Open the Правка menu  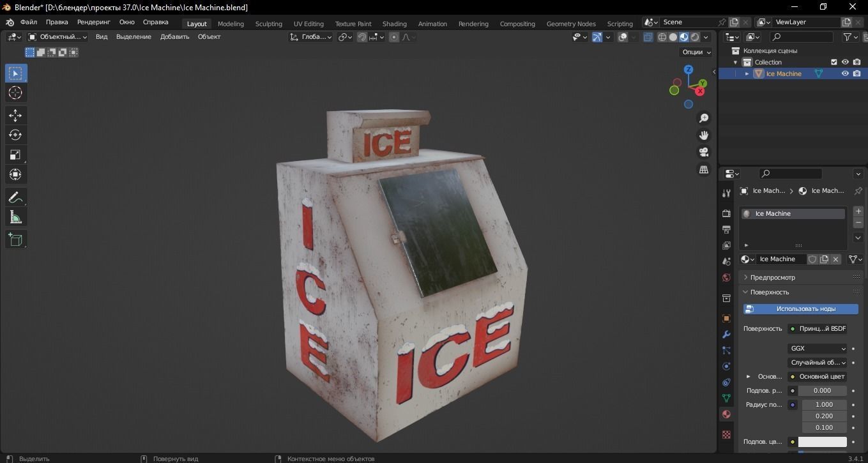(x=57, y=22)
